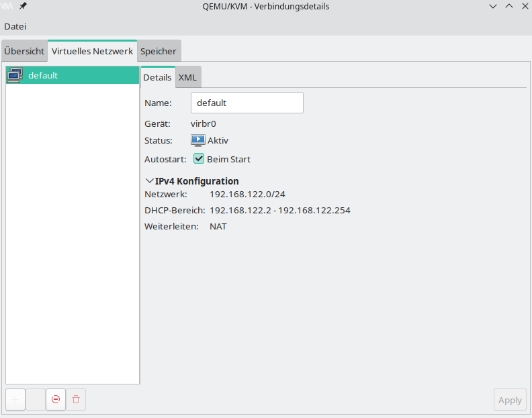Click the Aktiv status text
Screen dimensions: 532x418
click(x=218, y=140)
